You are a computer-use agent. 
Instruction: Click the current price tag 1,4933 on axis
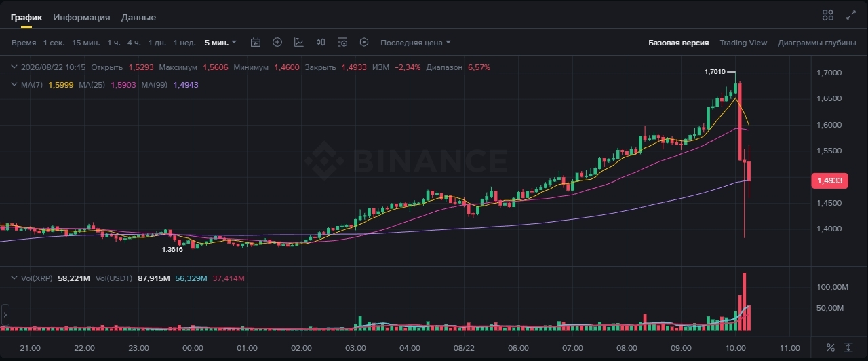coord(829,180)
